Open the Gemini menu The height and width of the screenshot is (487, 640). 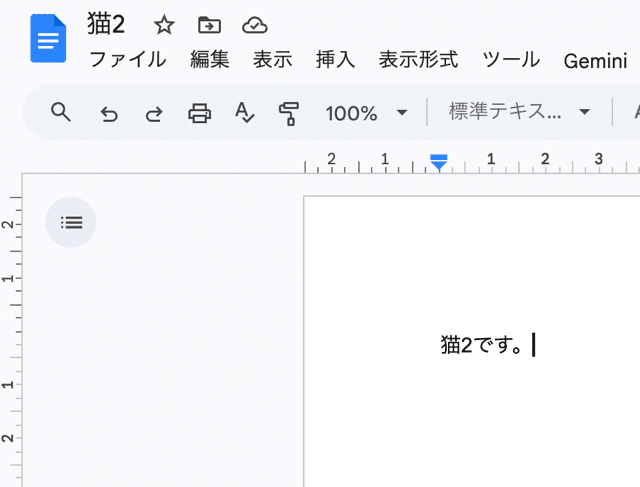[596, 61]
